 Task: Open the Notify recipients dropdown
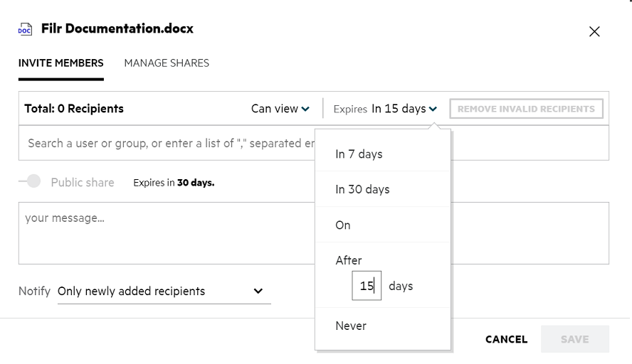click(x=164, y=291)
